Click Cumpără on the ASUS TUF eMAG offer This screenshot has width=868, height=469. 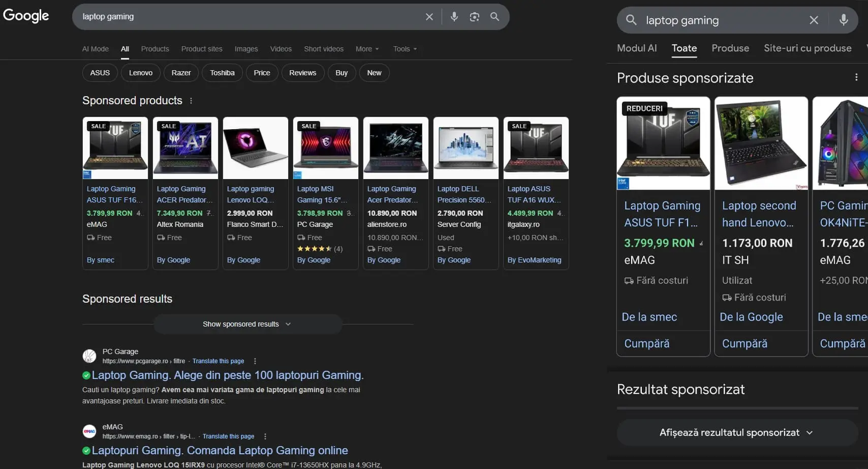coord(646,343)
